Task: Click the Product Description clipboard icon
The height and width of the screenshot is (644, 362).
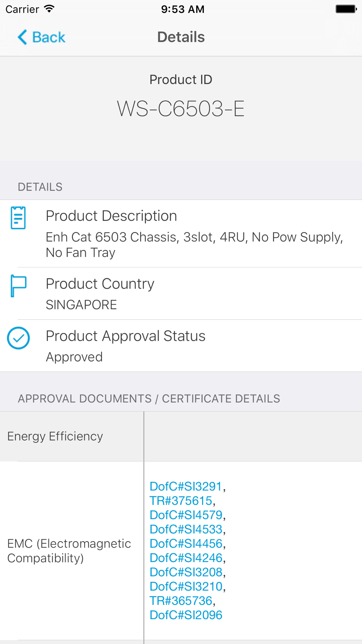Action: (x=18, y=218)
